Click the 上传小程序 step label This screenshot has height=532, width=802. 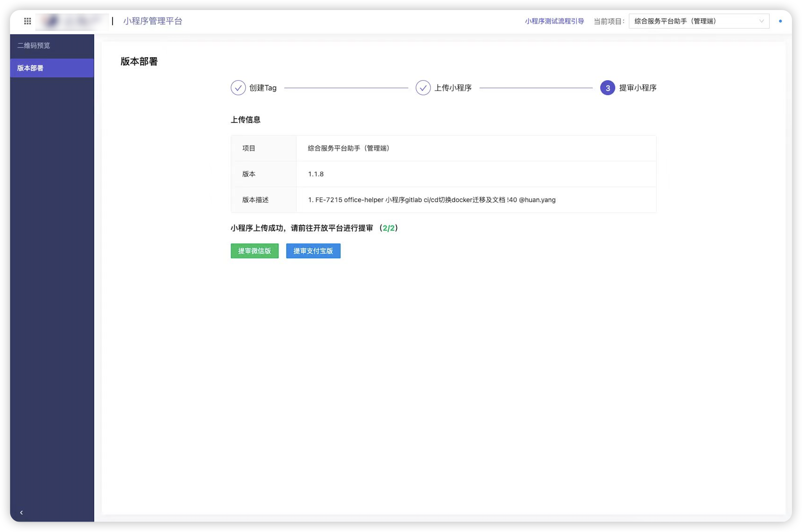[453, 88]
